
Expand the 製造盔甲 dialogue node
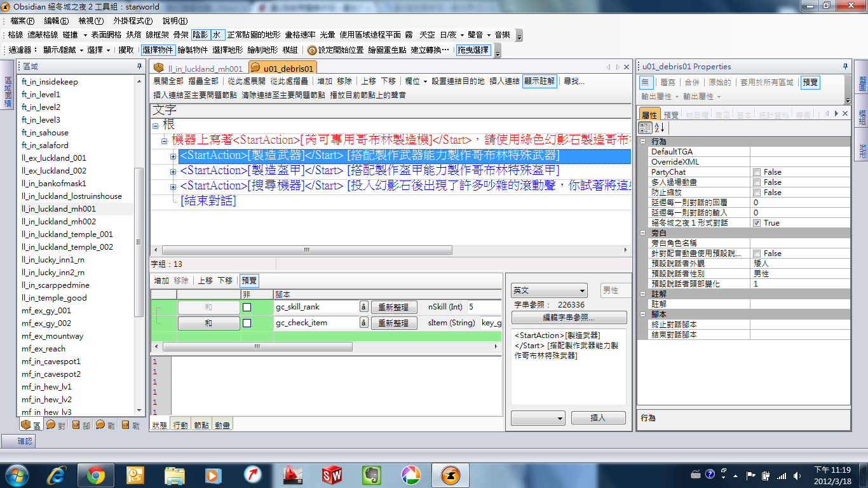tap(173, 171)
